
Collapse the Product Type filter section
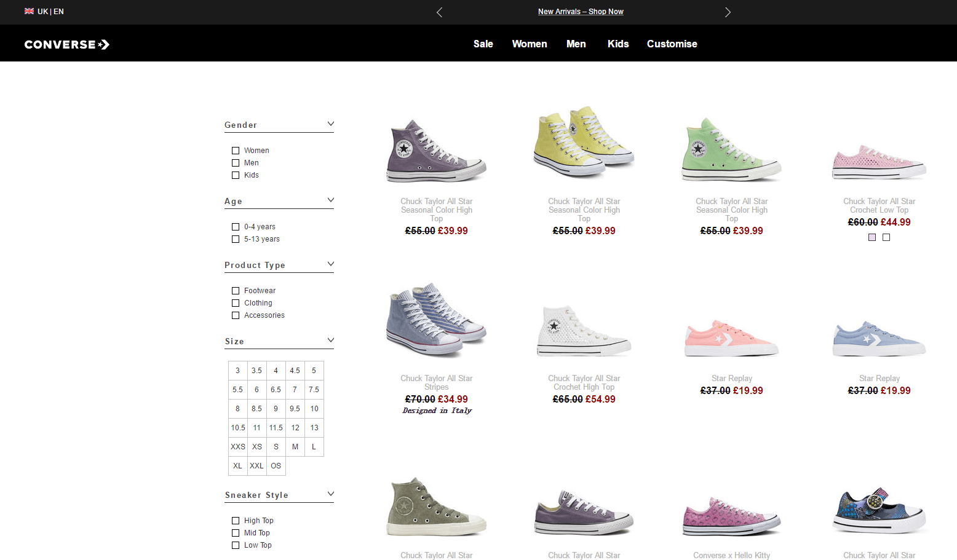tap(331, 264)
